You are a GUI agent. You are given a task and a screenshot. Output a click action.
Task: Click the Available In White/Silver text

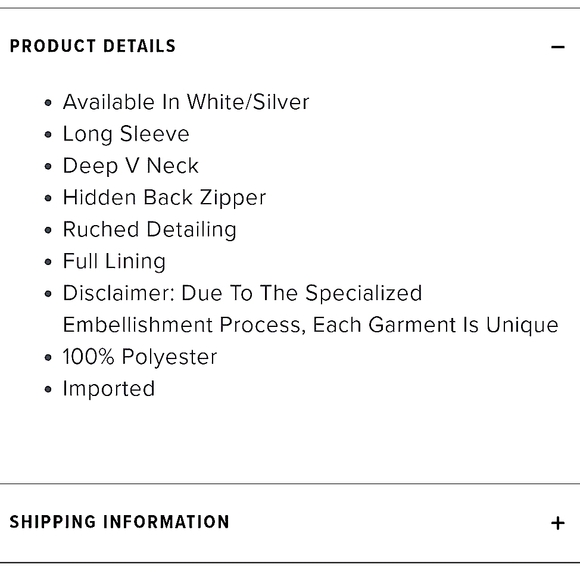(x=186, y=102)
